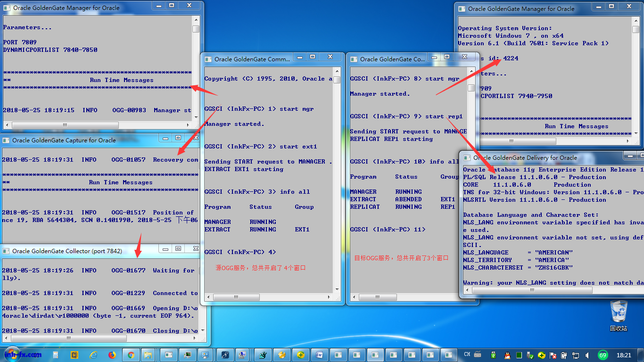Click left Manager window horizontal scroll thumb
The height and width of the screenshot is (362, 644).
click(65, 125)
